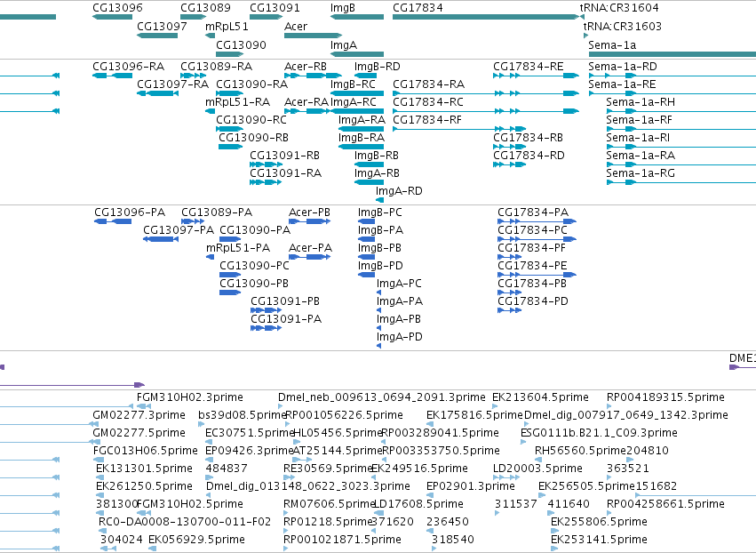Click the CG13090-RC transcript label
This screenshot has height=553, width=756.
tap(251, 120)
